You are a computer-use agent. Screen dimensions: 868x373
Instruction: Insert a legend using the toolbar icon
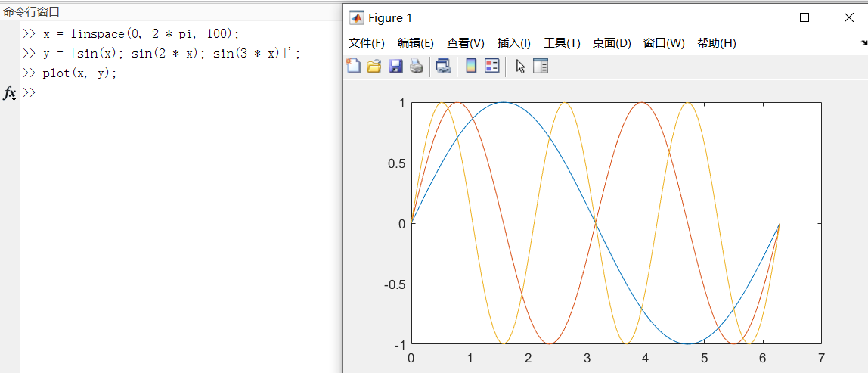pos(492,67)
